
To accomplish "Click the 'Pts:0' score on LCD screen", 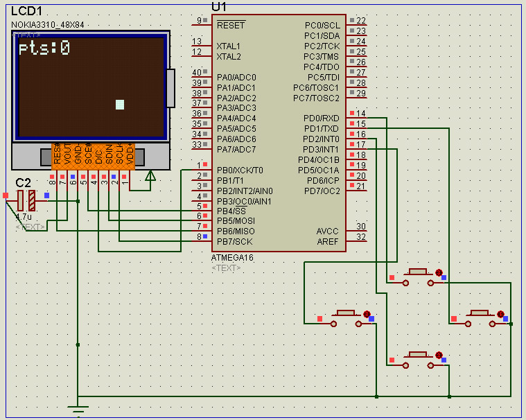I will [44, 48].
